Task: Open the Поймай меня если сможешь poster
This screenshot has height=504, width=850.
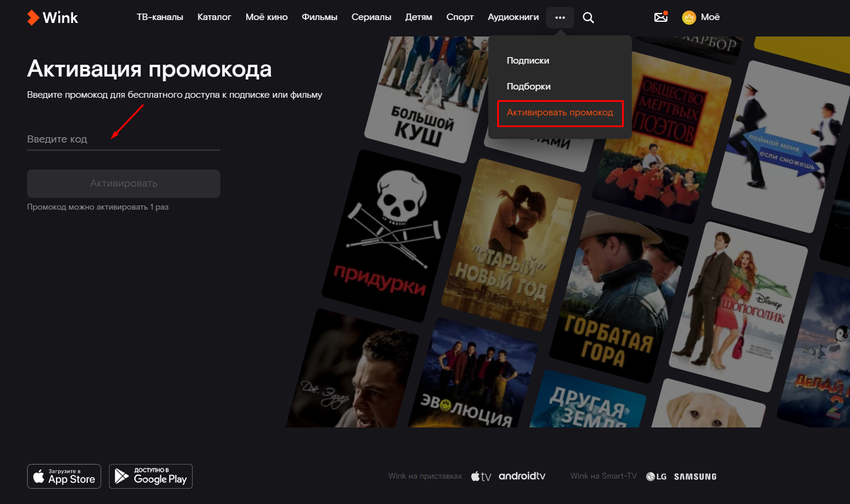Action: point(780,147)
